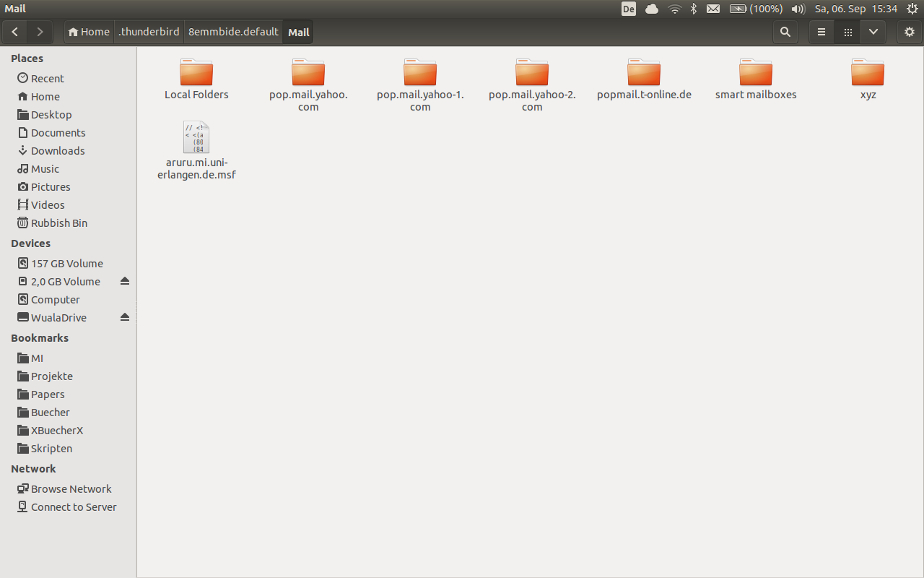The height and width of the screenshot is (578, 924).
Task: Open Rubbish Bin in the sidebar
Action: tap(58, 223)
